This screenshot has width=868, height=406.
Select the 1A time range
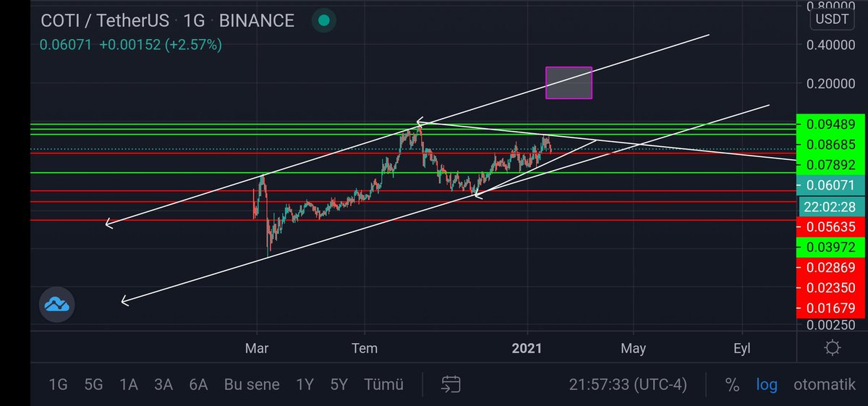coord(129,384)
